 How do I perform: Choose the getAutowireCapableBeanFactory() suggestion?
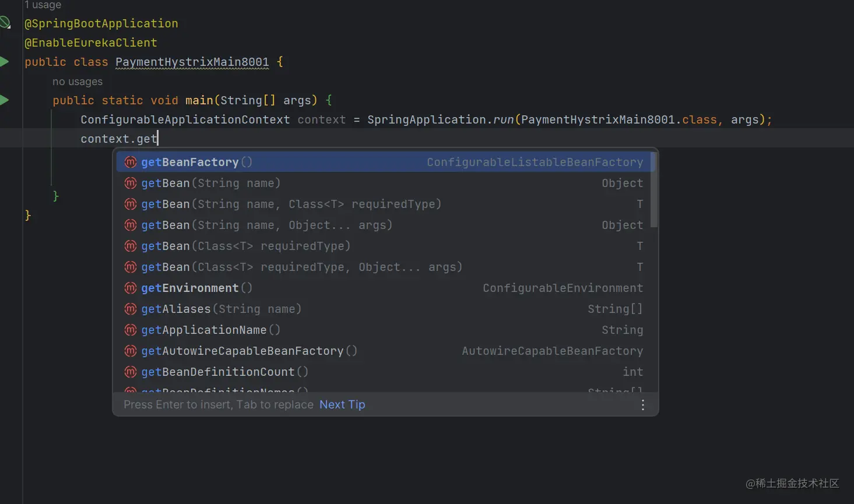[x=383, y=351]
